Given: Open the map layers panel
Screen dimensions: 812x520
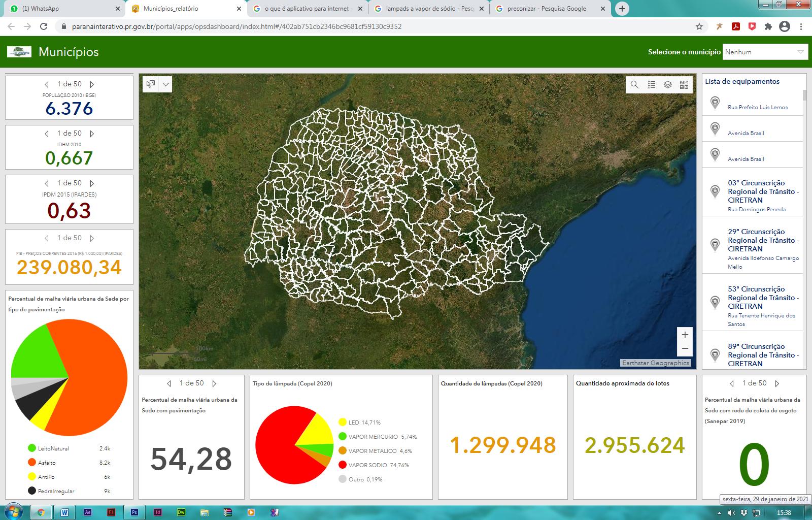Looking at the screenshot, I should (668, 85).
